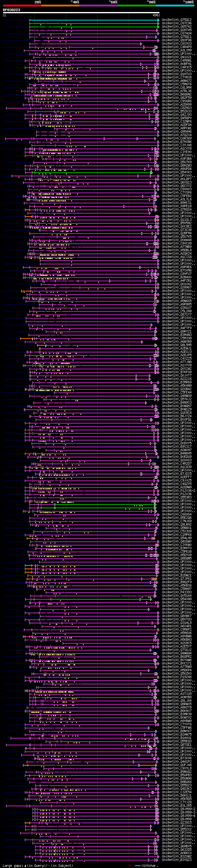Select label UniRef100_C4R4P9

[177, 47]
